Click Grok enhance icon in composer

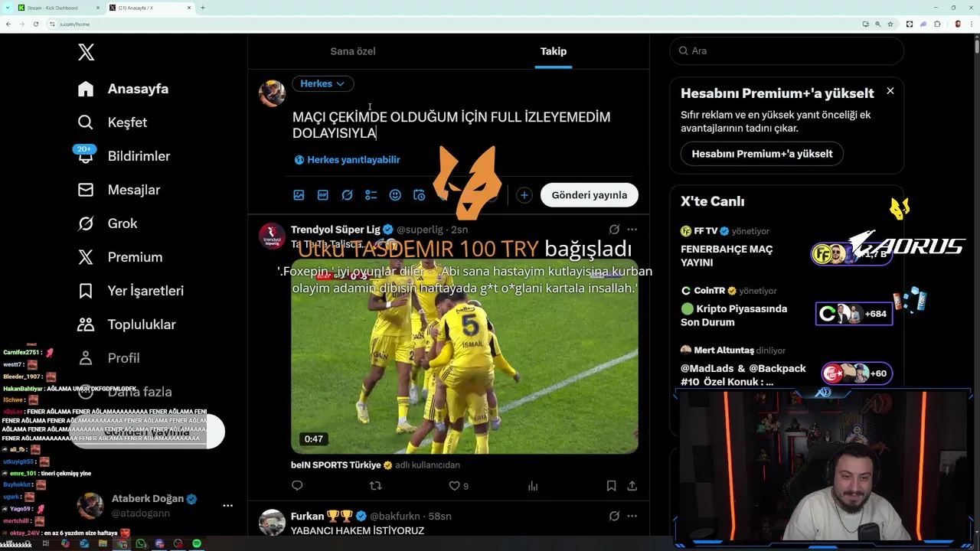(347, 195)
